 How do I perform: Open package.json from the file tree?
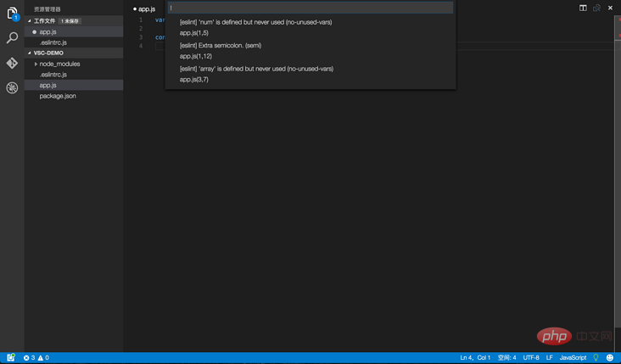pos(58,96)
